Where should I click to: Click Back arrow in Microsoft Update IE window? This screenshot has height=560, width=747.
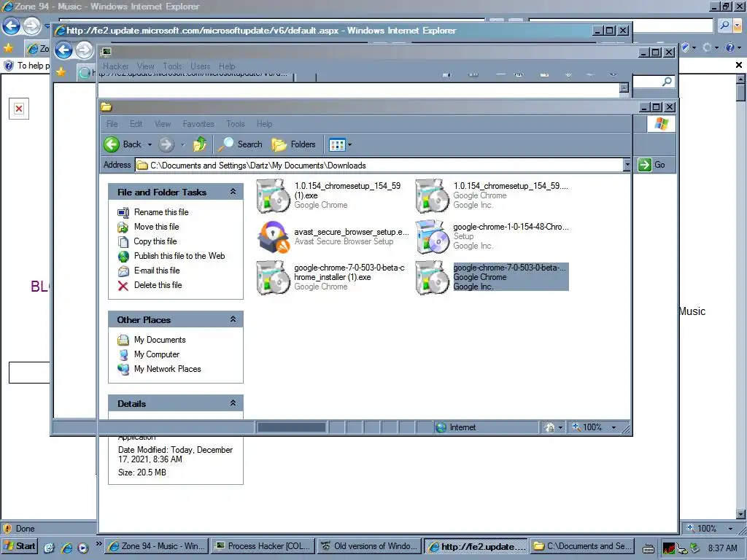(x=63, y=50)
